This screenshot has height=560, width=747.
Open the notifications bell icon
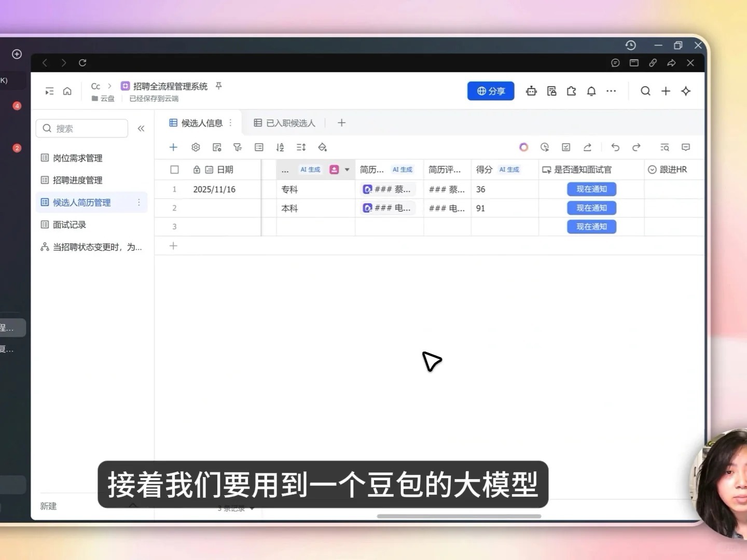pyautogui.click(x=591, y=91)
